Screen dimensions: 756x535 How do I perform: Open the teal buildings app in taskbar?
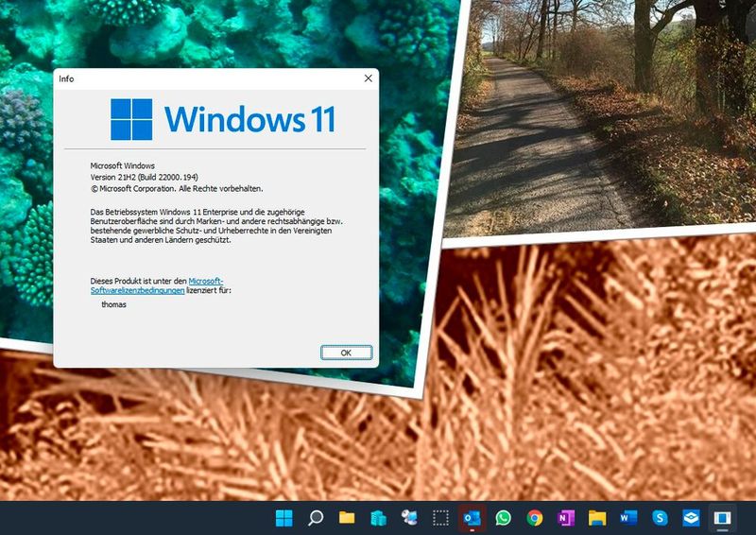(378, 518)
